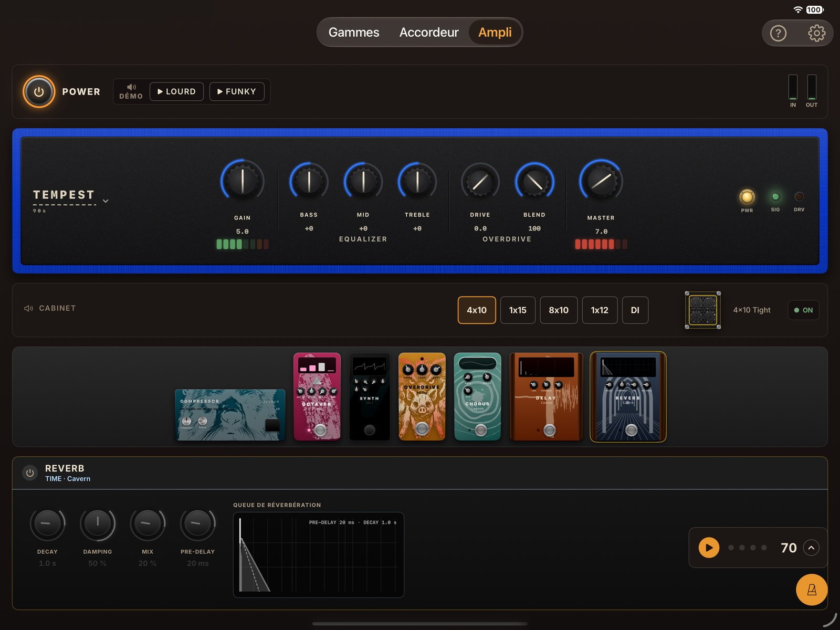Select the Chorus pedal
The width and height of the screenshot is (840, 630).
pyautogui.click(x=477, y=396)
